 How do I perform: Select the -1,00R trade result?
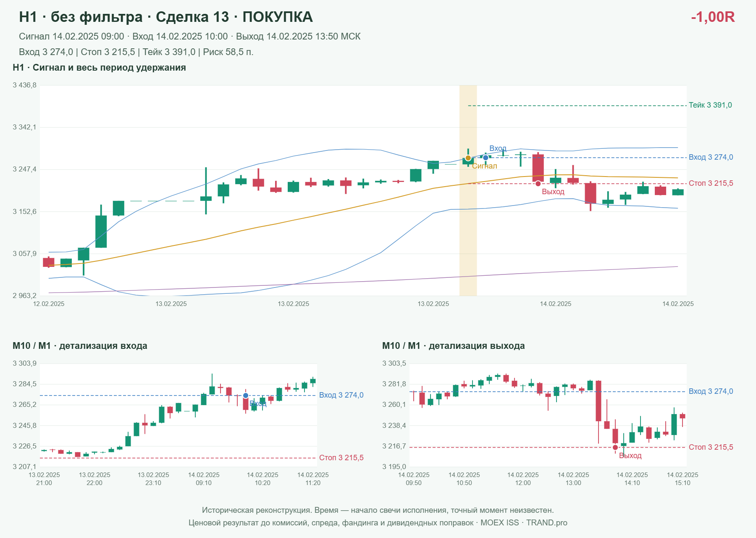(x=713, y=17)
